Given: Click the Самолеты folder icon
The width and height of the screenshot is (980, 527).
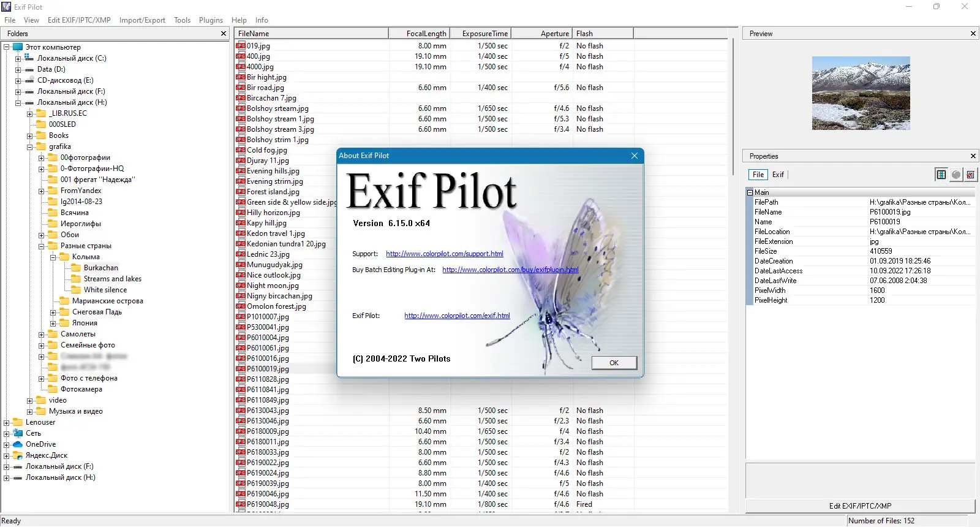Looking at the screenshot, I should (53, 334).
